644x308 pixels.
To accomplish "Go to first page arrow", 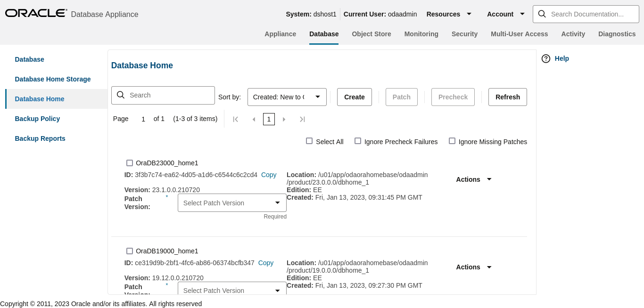I will tap(236, 119).
